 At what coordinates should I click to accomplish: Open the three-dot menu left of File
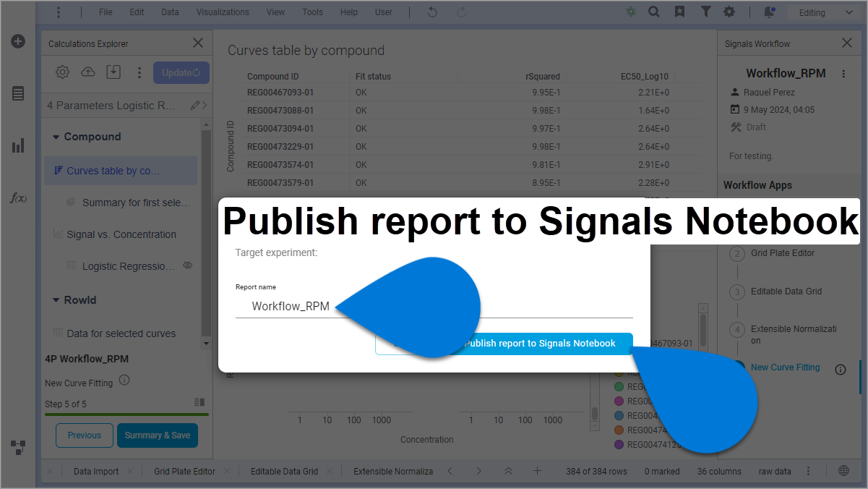coord(59,12)
